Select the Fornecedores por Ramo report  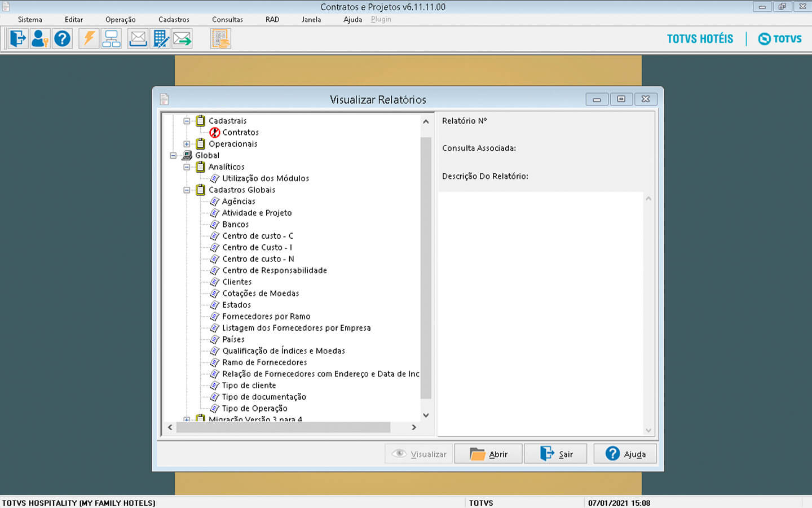266,317
